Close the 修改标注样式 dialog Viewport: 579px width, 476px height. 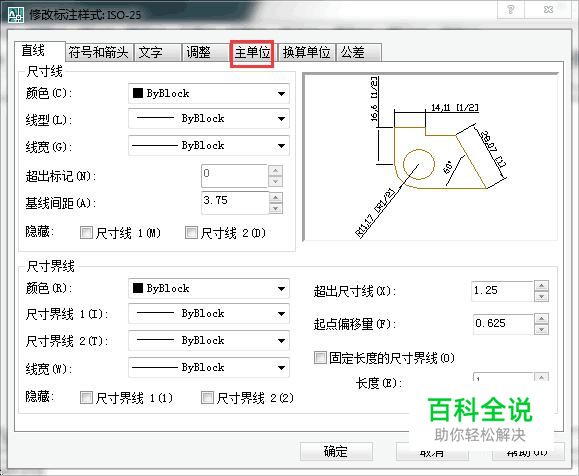pyautogui.click(x=548, y=10)
